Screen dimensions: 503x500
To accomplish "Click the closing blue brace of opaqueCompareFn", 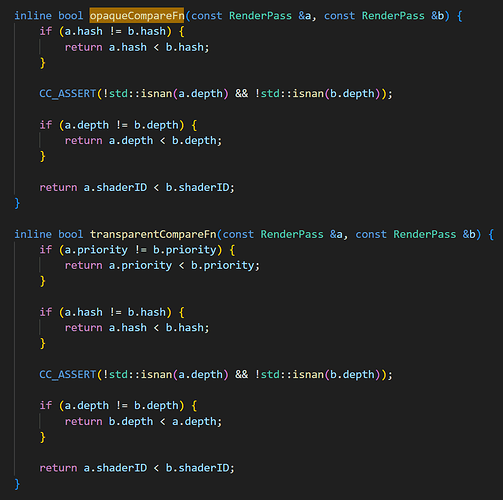I will (17, 203).
